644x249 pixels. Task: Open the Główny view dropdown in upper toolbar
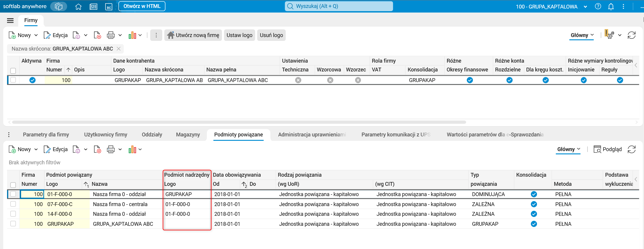click(582, 35)
